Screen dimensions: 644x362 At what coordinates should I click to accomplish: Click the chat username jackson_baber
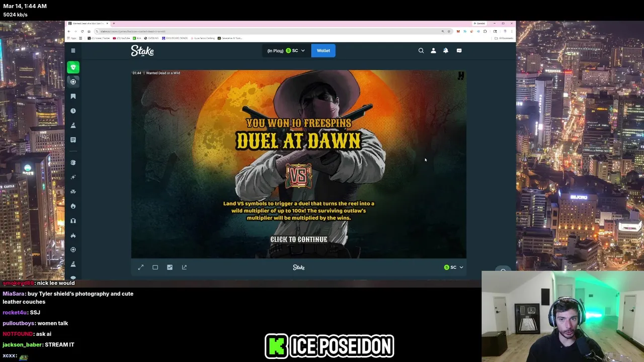tap(22, 345)
